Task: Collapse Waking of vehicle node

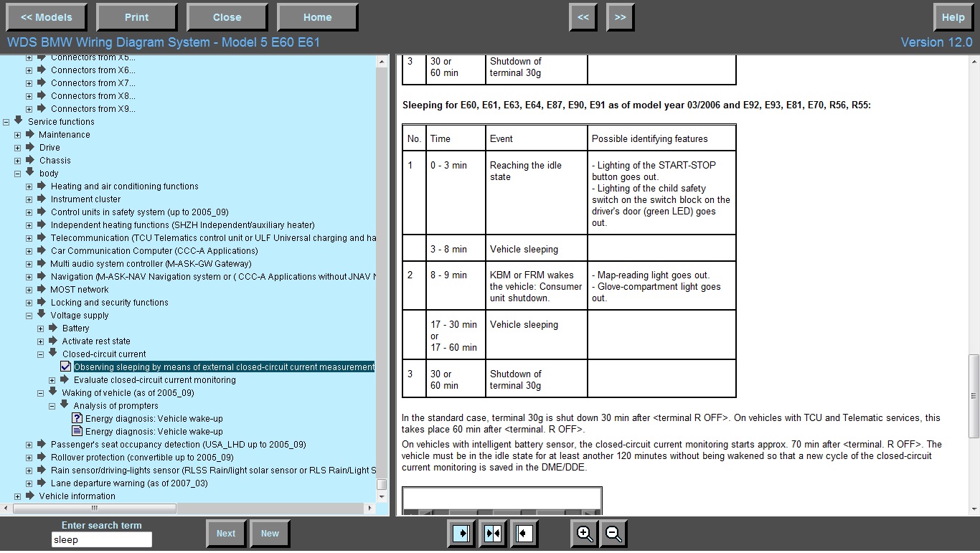Action: pos(41,393)
